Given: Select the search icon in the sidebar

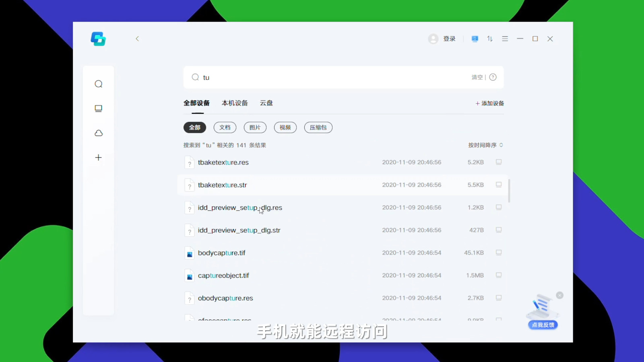Looking at the screenshot, I should [x=99, y=84].
